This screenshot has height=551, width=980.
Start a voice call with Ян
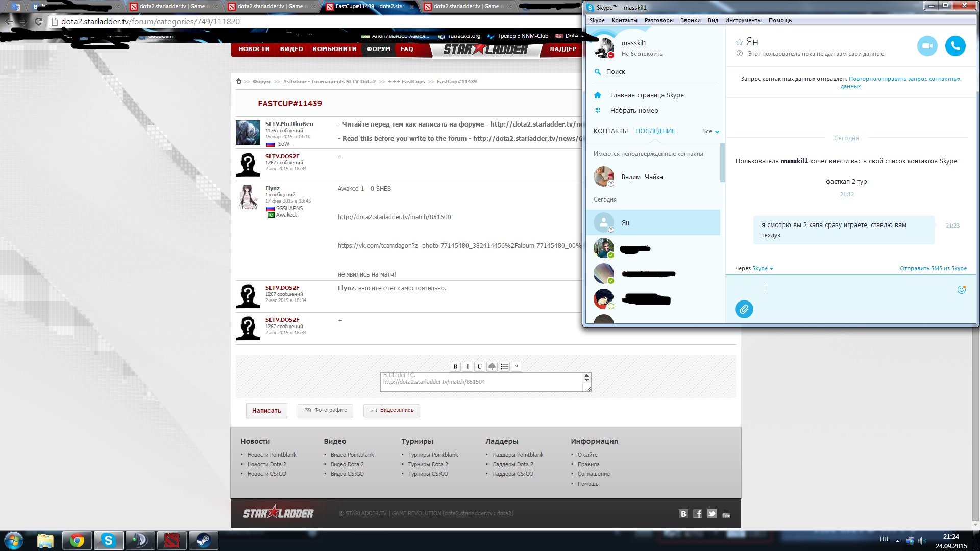tap(955, 46)
